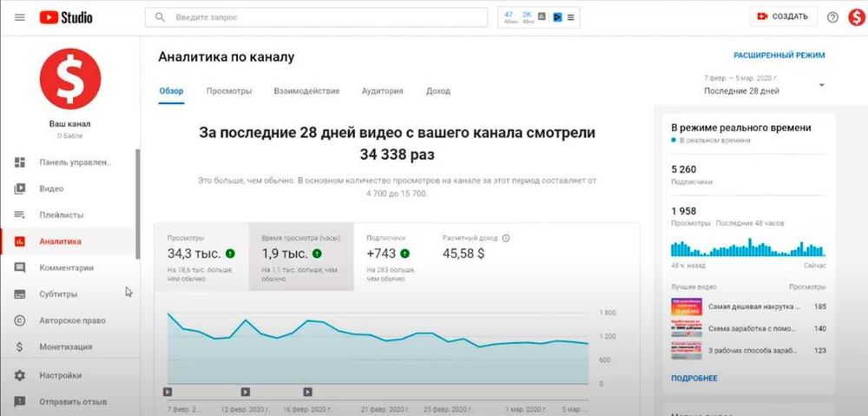Click the Создать button

click(783, 17)
